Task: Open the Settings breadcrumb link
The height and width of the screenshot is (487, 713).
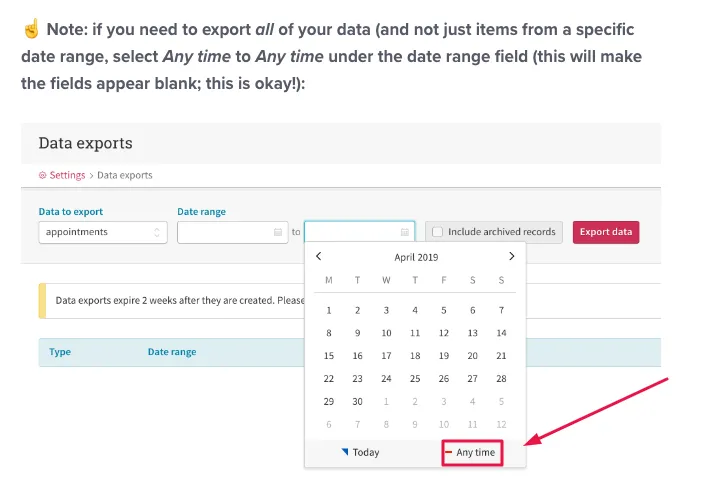Action: [x=67, y=175]
